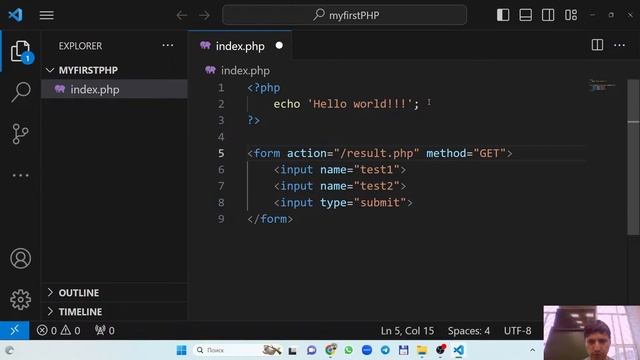Toggle the secondary side bar layout icon
The height and width of the screenshot is (360, 640).
click(548, 15)
